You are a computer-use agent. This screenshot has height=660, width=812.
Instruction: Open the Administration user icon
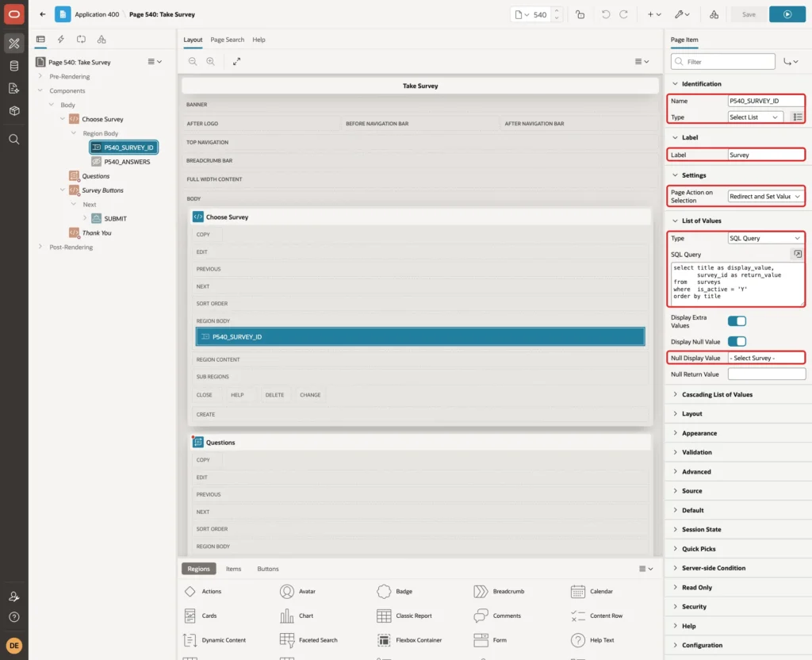(x=14, y=597)
